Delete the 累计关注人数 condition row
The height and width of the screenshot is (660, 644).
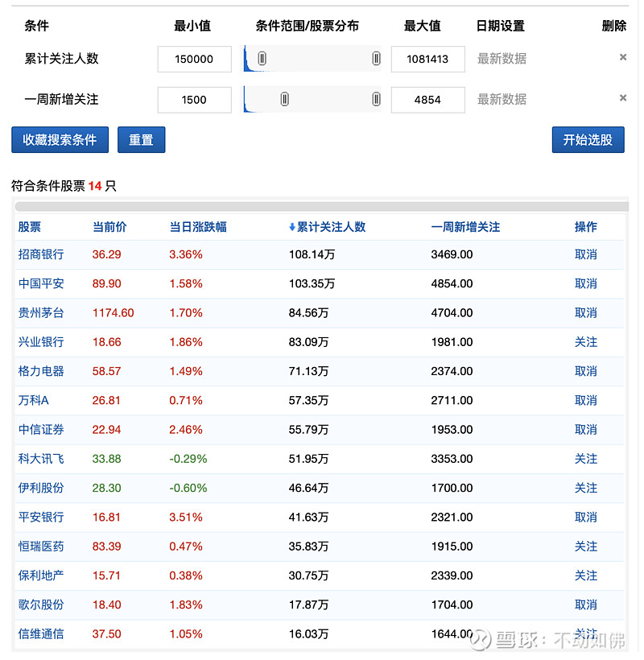click(x=623, y=57)
